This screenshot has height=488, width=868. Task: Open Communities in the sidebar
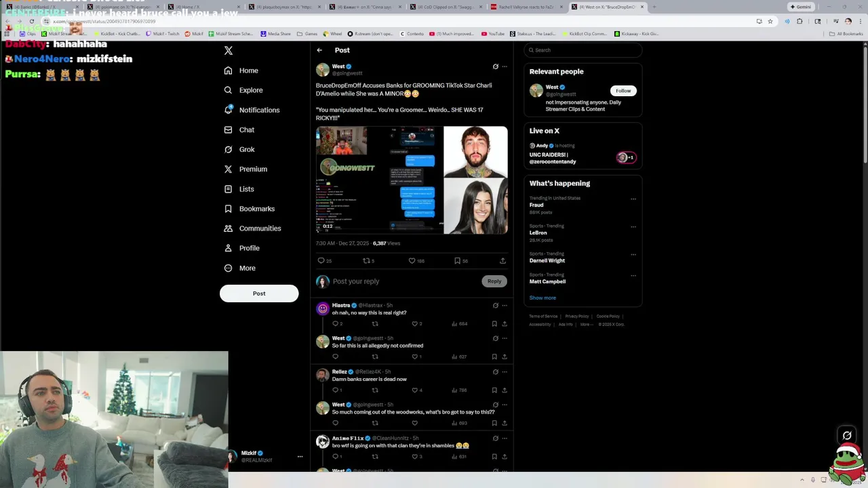(x=252, y=228)
